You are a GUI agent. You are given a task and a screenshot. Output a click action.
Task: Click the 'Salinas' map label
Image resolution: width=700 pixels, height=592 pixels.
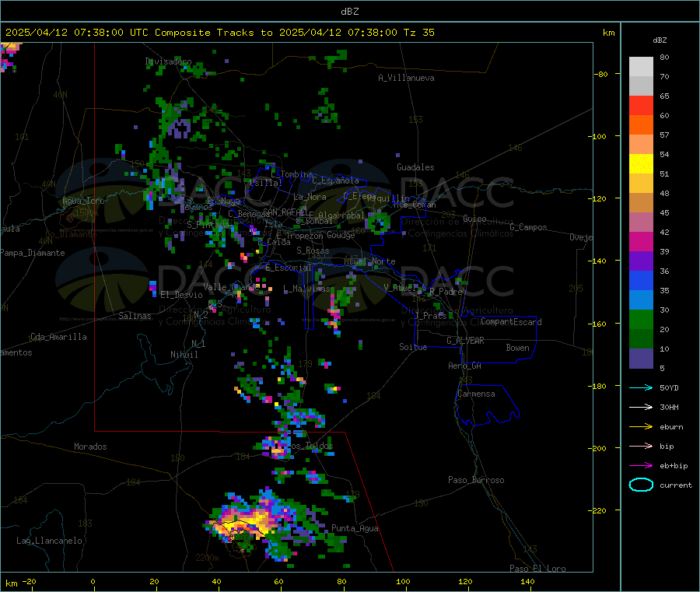pyautogui.click(x=135, y=316)
